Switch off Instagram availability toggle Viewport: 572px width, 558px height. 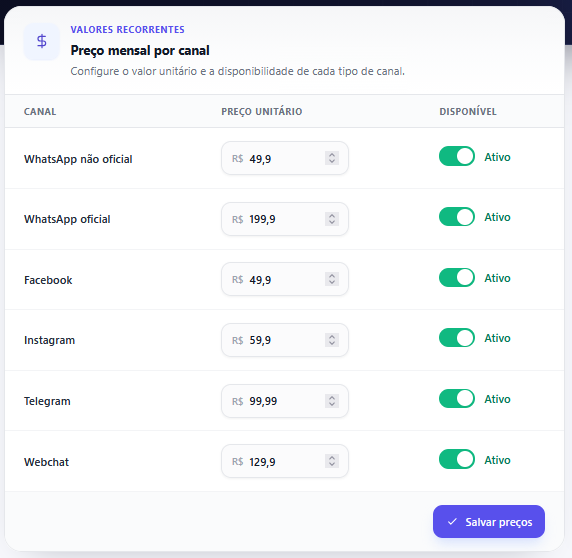tap(457, 338)
